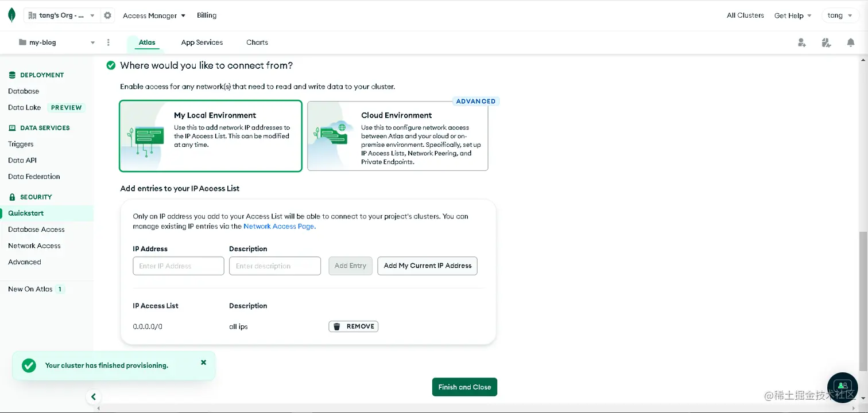The height and width of the screenshot is (413, 868).
Task: Open organization settings gear icon
Action: click(107, 15)
